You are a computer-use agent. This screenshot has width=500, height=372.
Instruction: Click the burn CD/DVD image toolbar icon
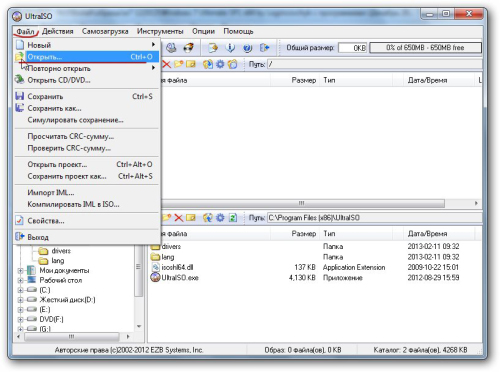coord(189,48)
